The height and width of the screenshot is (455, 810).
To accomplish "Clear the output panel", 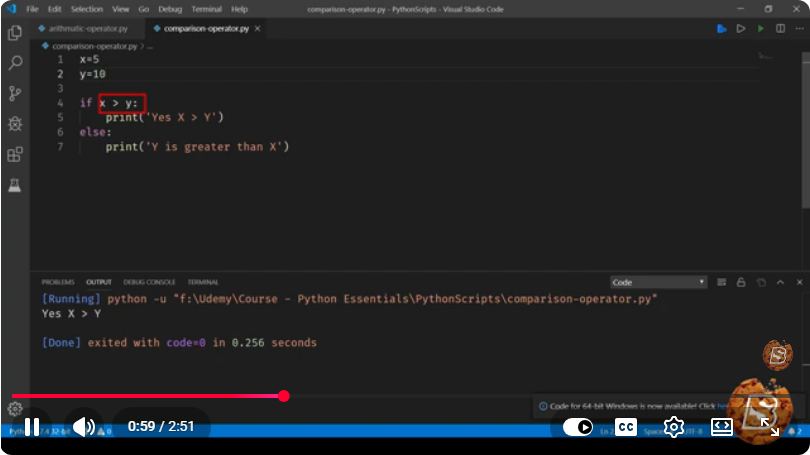I will point(722,282).
